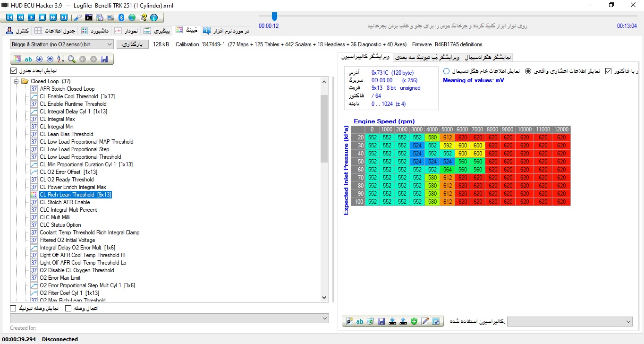Image resolution: width=644 pixels, height=344 pixels.
Task: Switch to the داشبورد tab
Action: (x=95, y=31)
